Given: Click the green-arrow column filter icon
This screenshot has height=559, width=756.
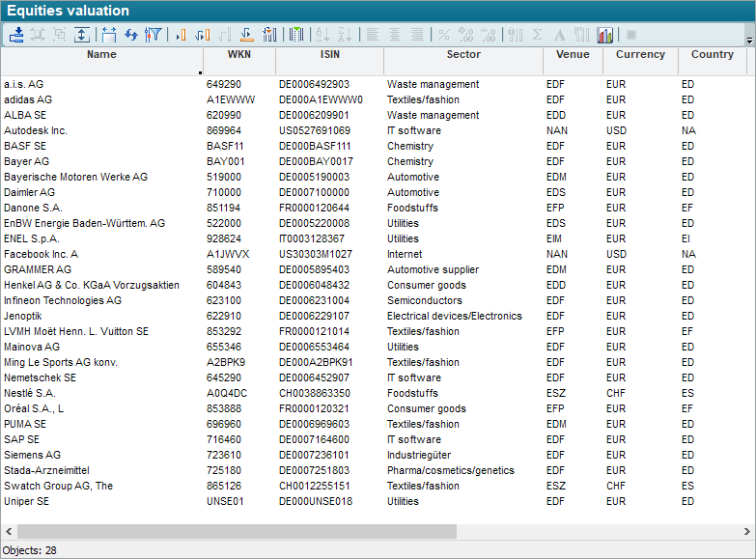Looking at the screenshot, I should tap(296, 35).
